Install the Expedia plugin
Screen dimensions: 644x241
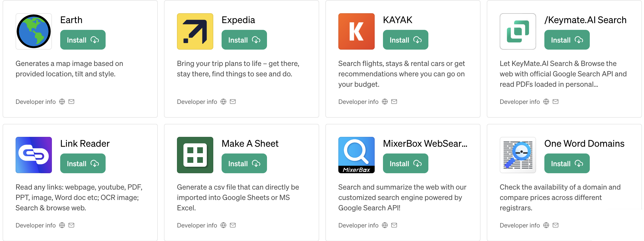pyautogui.click(x=244, y=40)
